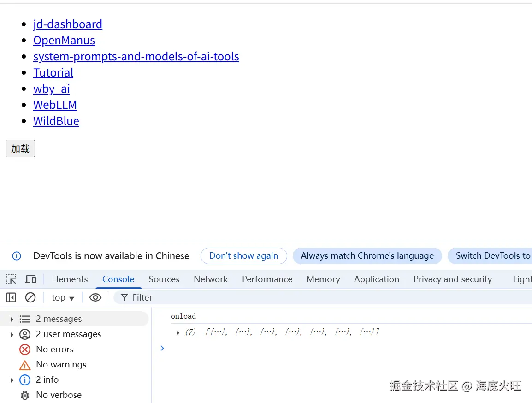Open the OpenManus link
The width and height of the screenshot is (532, 403).
point(64,41)
